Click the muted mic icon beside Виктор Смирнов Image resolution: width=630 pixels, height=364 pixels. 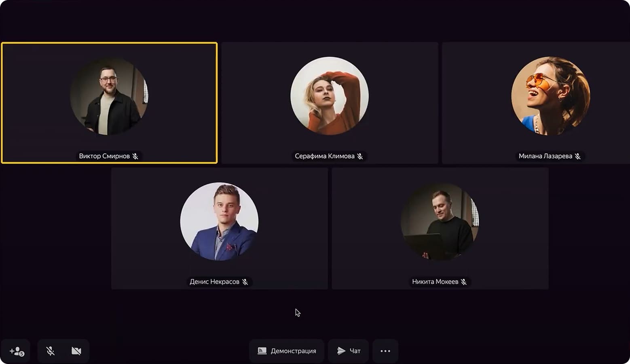point(136,156)
